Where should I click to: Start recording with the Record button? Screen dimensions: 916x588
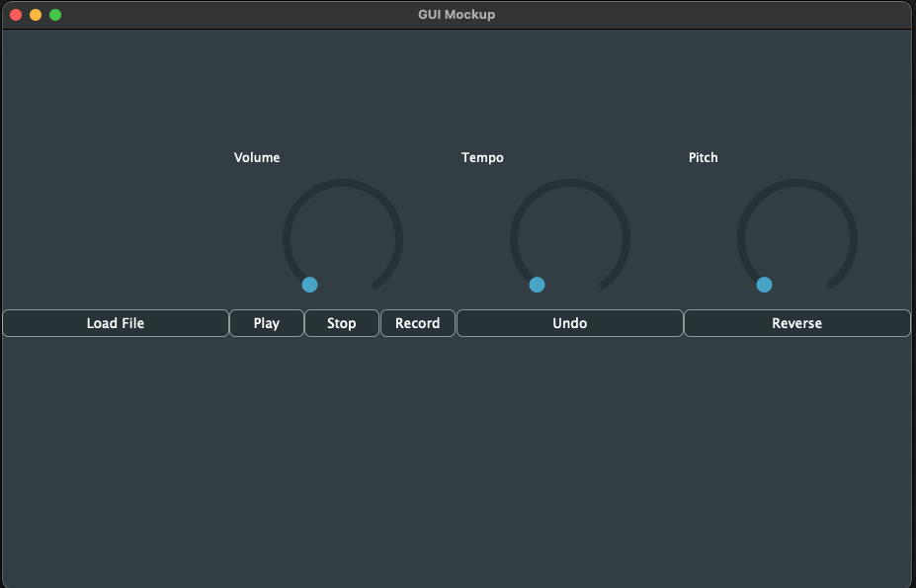pyautogui.click(x=418, y=323)
